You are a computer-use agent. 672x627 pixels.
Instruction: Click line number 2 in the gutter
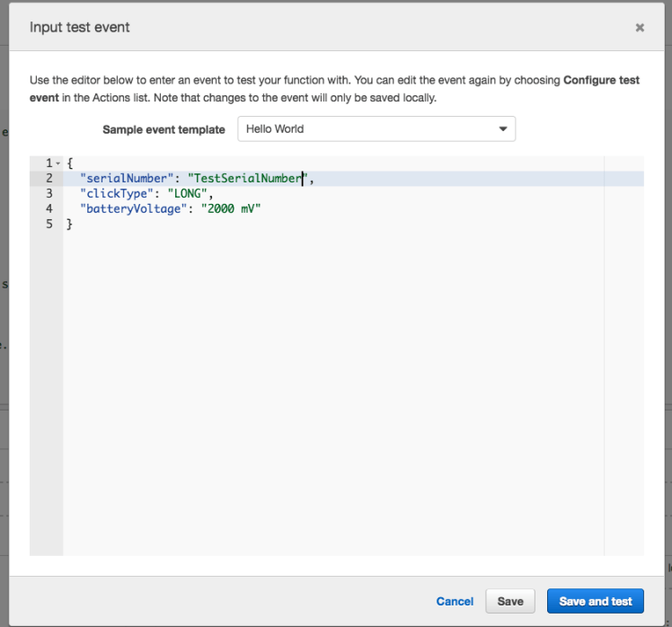pyautogui.click(x=49, y=179)
